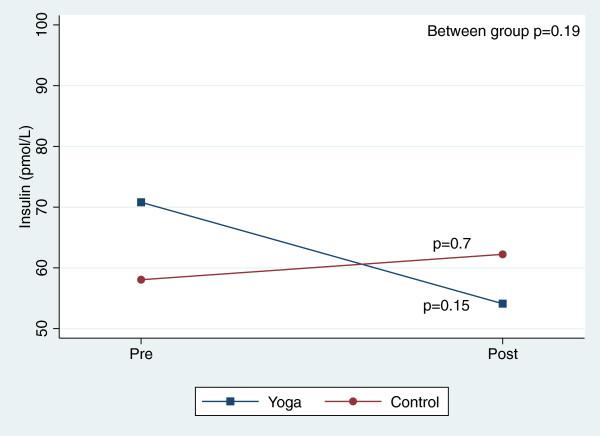600x436 pixels.
Task: Click the Control circle marker at Pre
Action: pos(141,280)
